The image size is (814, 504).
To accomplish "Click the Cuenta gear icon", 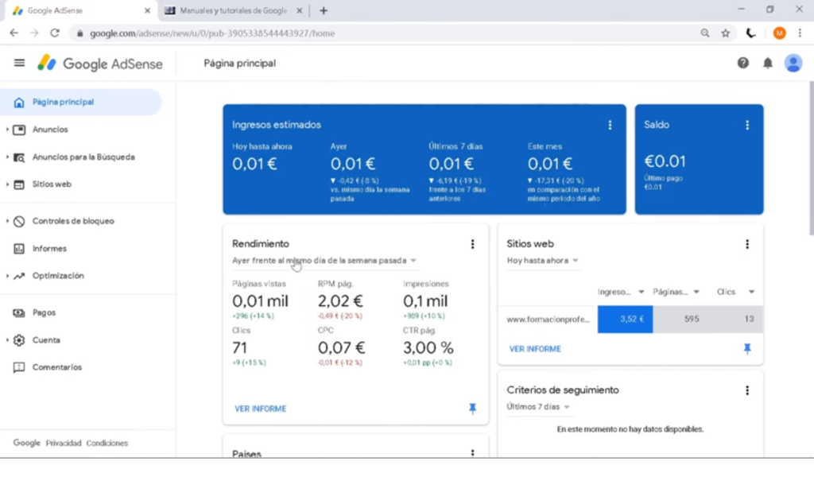I will coord(19,340).
